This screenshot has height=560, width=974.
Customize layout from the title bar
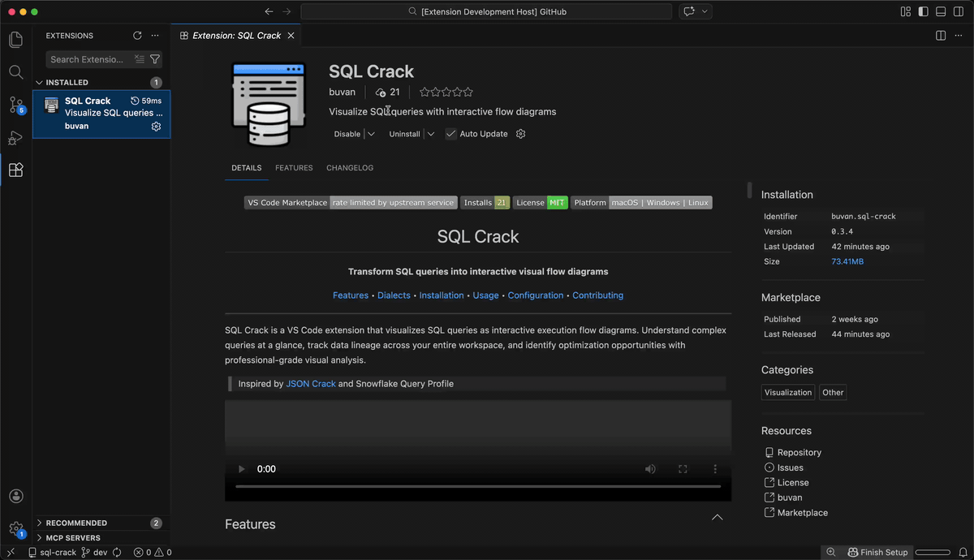[906, 11]
